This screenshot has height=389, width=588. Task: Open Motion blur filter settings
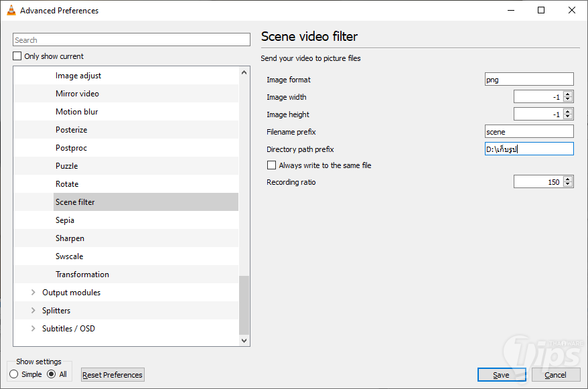click(76, 112)
